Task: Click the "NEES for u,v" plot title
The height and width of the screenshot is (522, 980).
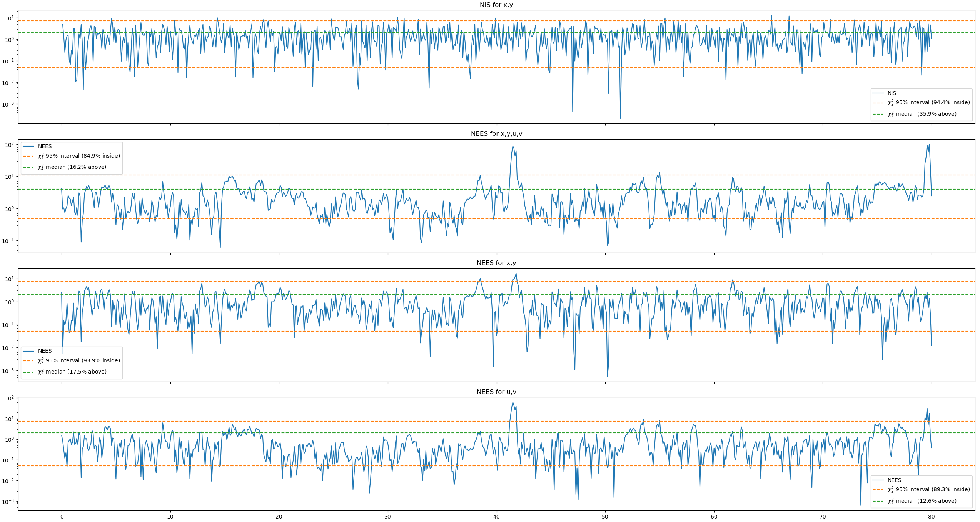Action: [496, 392]
